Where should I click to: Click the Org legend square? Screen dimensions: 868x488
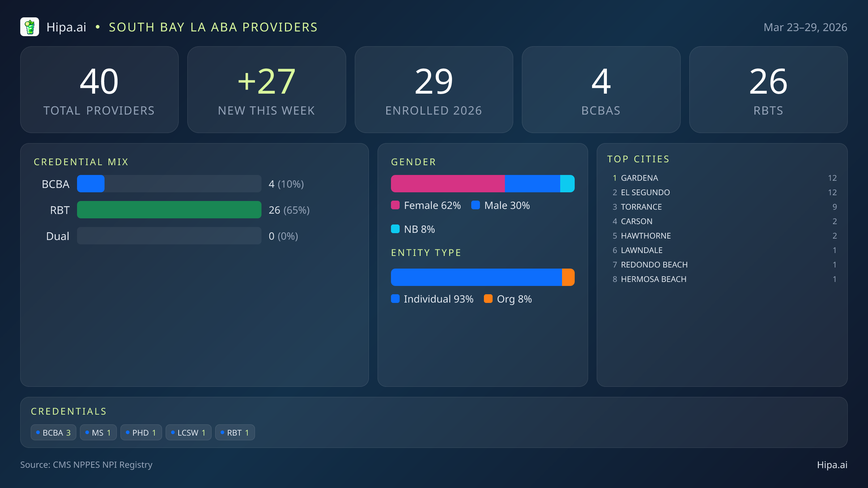488,299
